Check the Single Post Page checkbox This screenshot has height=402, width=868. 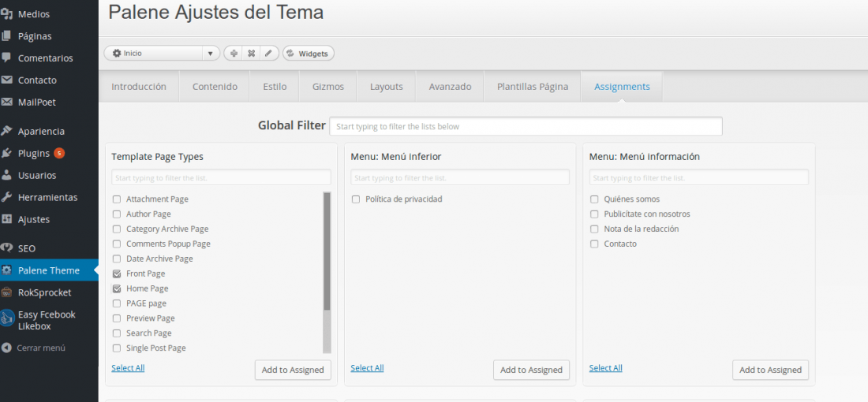pyautogui.click(x=117, y=348)
